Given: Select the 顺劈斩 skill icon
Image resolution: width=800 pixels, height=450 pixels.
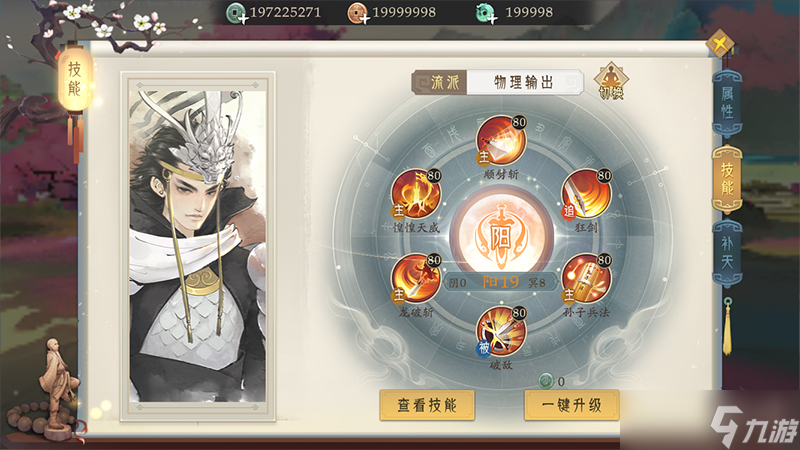Looking at the screenshot, I should (501, 140).
